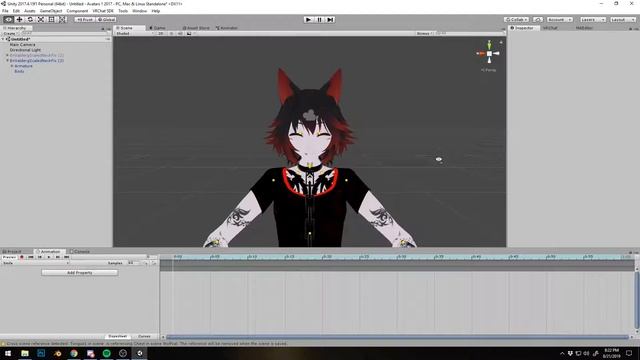Collapse the Untitled scene in Hierarchy
640x360 pixels.
[3, 39]
